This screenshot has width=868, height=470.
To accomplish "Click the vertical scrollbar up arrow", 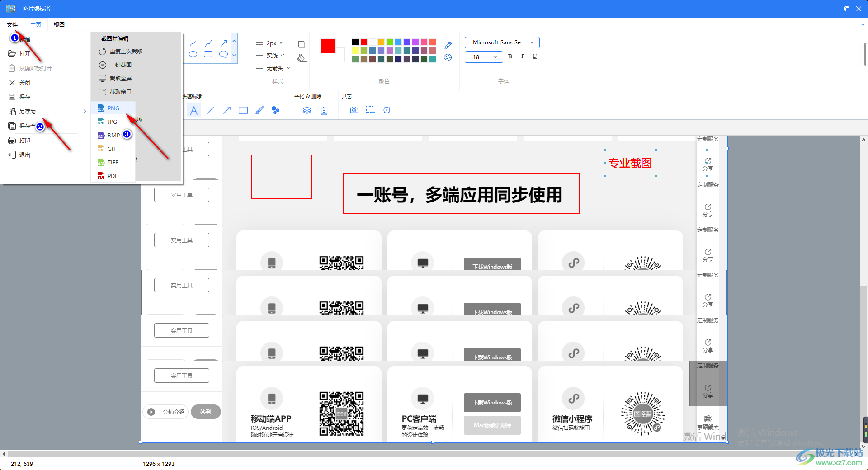I will pos(863,140).
